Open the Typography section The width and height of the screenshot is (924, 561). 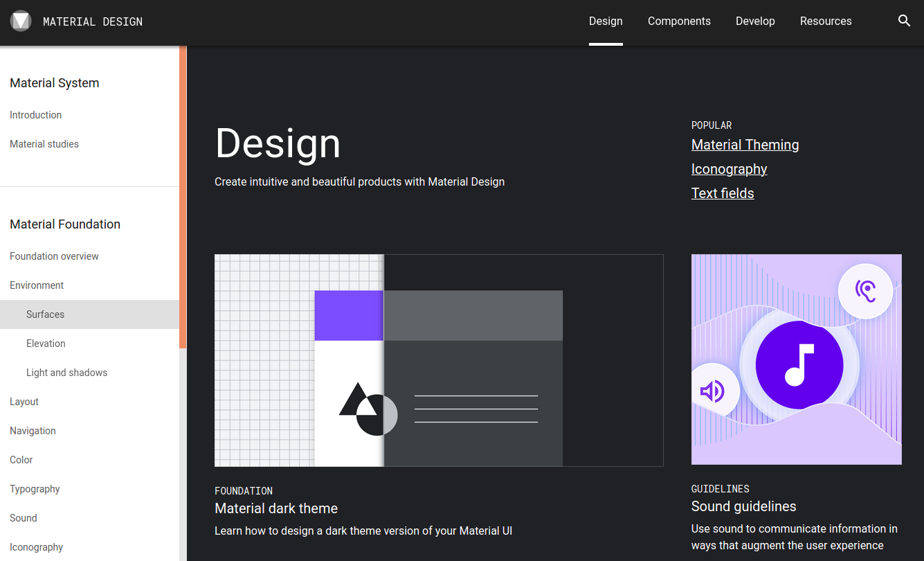point(35,489)
